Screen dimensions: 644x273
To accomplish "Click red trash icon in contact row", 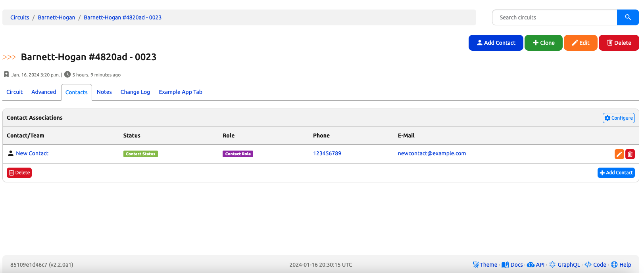I will click(630, 154).
